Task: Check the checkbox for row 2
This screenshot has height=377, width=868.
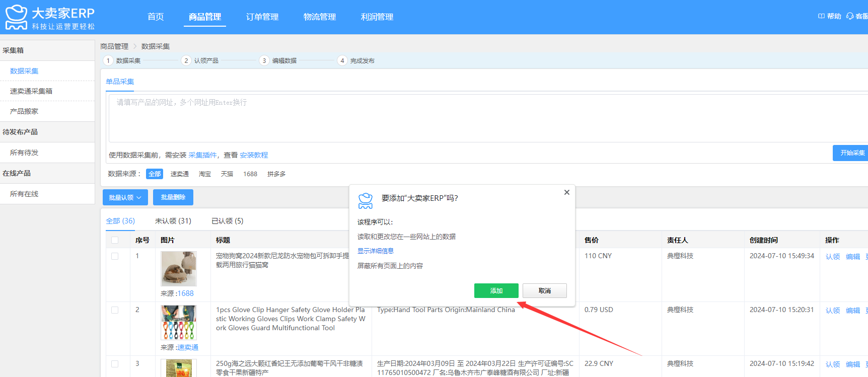Action: pyautogui.click(x=115, y=310)
